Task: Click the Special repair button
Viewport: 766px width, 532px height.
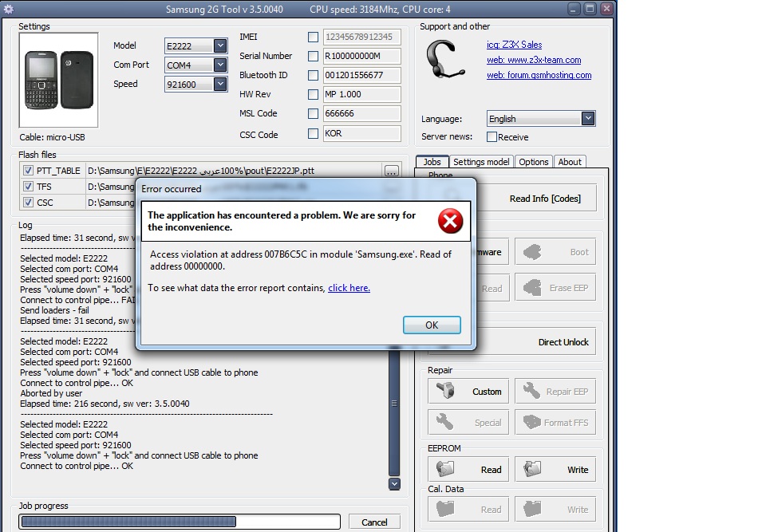Action: pos(468,422)
